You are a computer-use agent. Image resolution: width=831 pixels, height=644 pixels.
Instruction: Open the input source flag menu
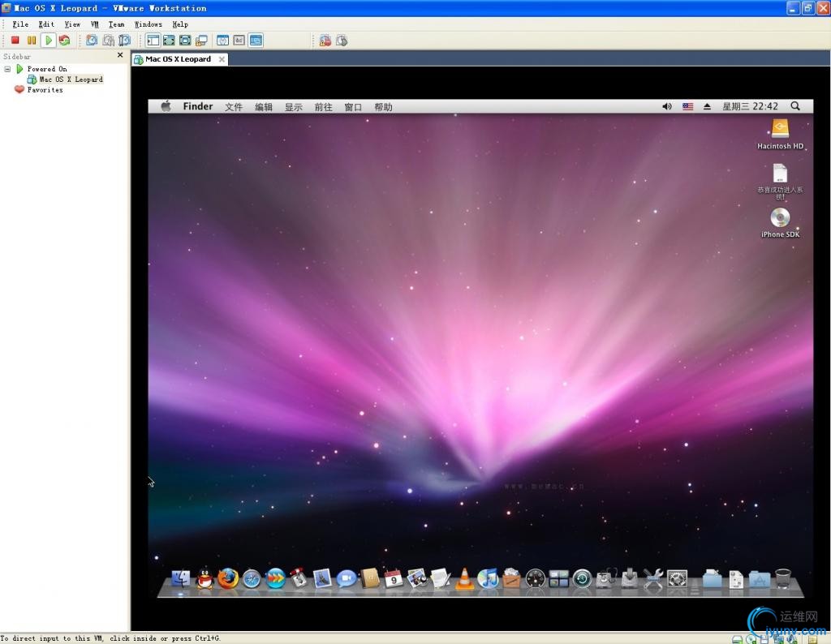coord(688,106)
